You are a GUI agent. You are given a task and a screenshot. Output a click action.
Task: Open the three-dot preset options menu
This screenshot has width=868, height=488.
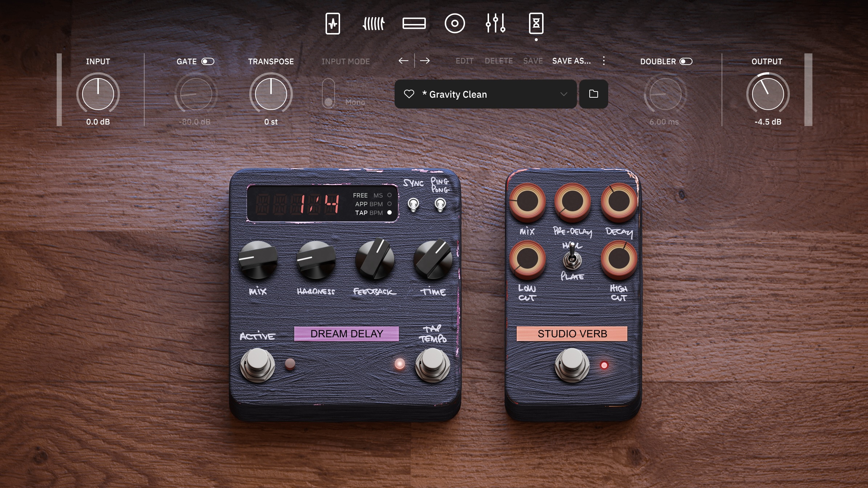pyautogui.click(x=604, y=61)
